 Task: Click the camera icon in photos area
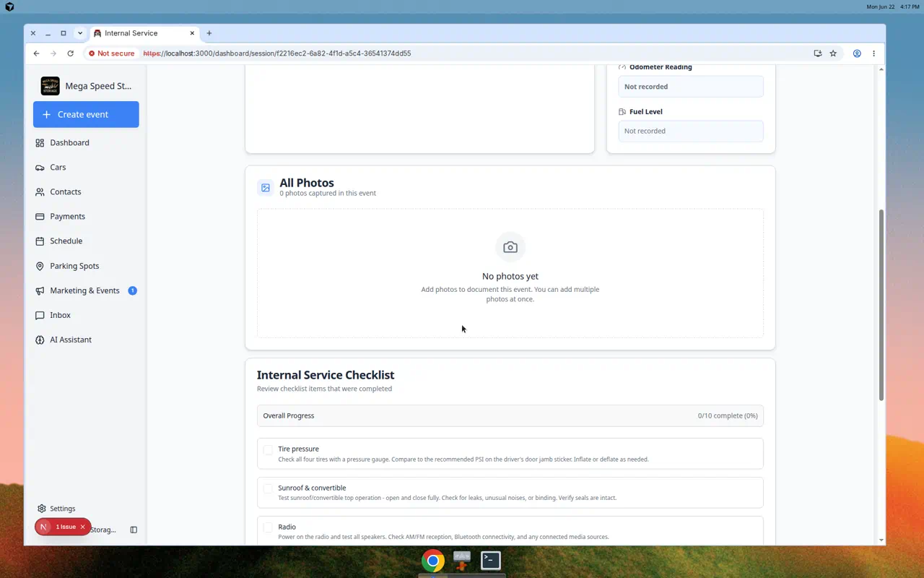[510, 247]
